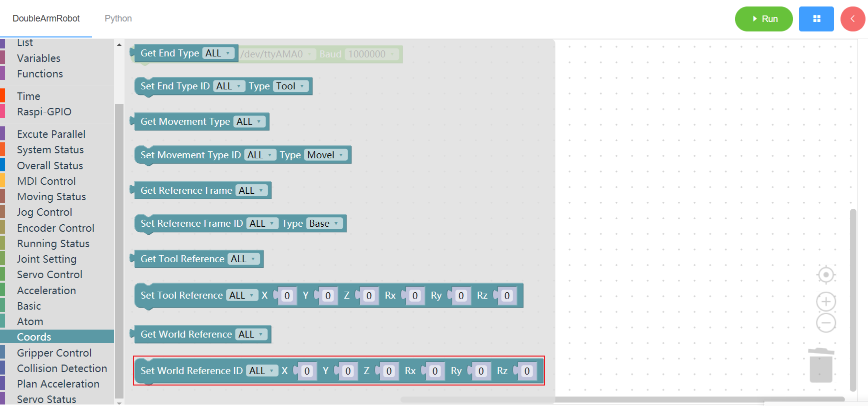Select the DoubleArmRobot tab

click(46, 18)
